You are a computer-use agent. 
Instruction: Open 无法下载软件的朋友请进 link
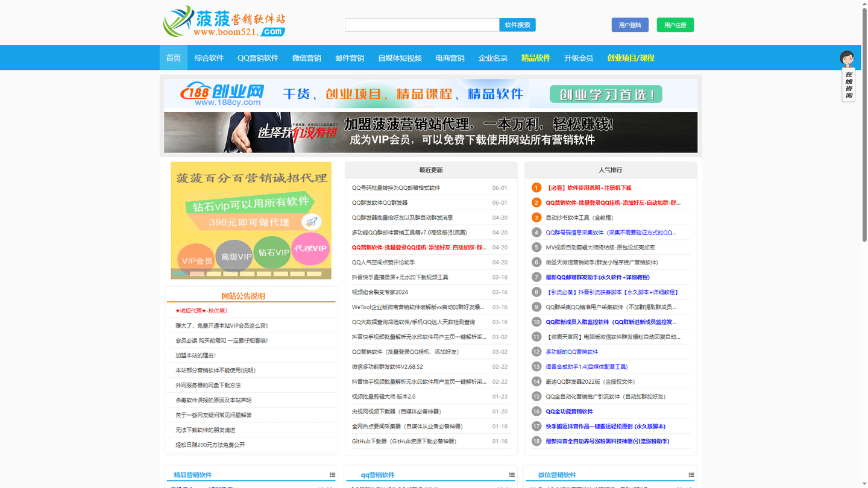click(206, 430)
